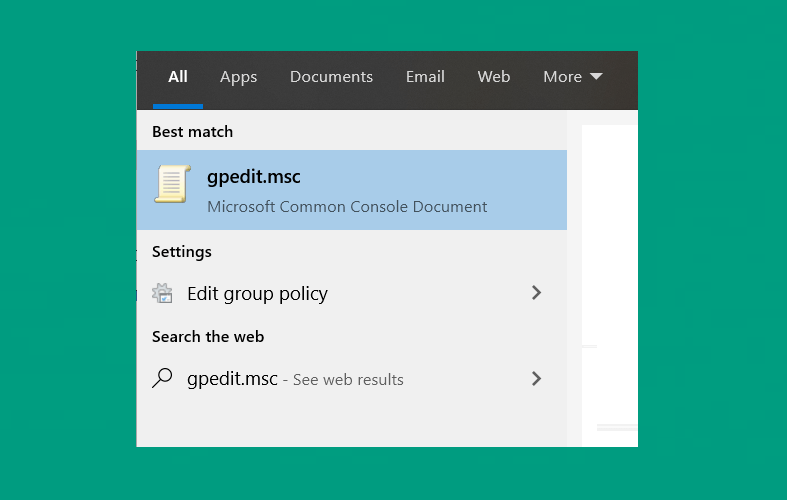Expand the Edit group policy chevron
Viewport: 787px width, 500px height.
[x=537, y=293]
